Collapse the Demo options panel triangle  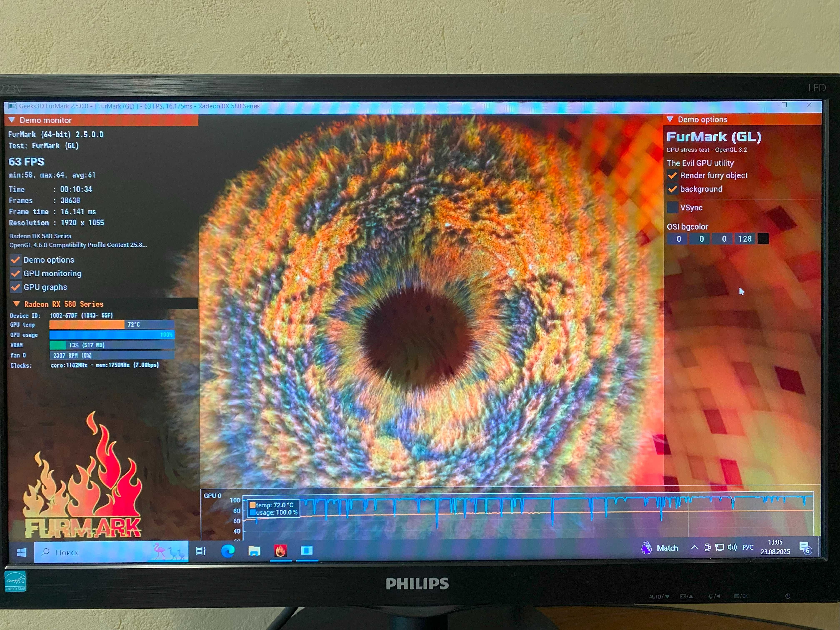[670, 119]
